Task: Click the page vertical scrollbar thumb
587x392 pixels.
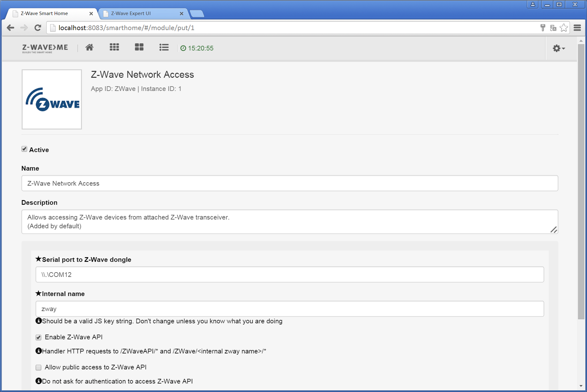Action: tap(581, 181)
